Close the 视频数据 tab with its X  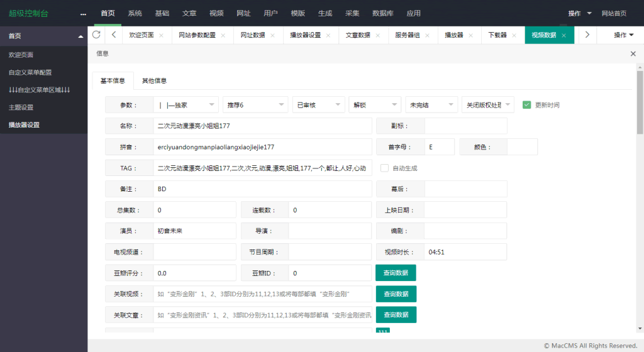(563, 35)
